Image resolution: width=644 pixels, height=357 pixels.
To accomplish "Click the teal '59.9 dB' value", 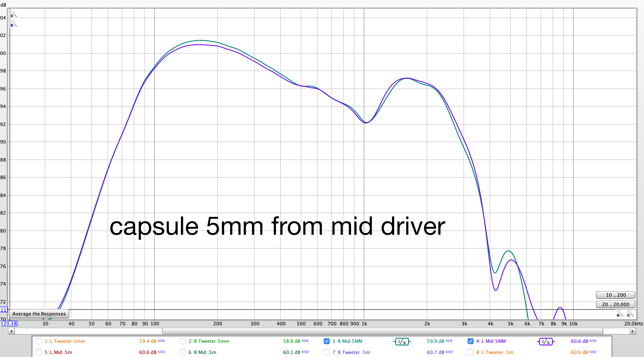I will point(435,341).
